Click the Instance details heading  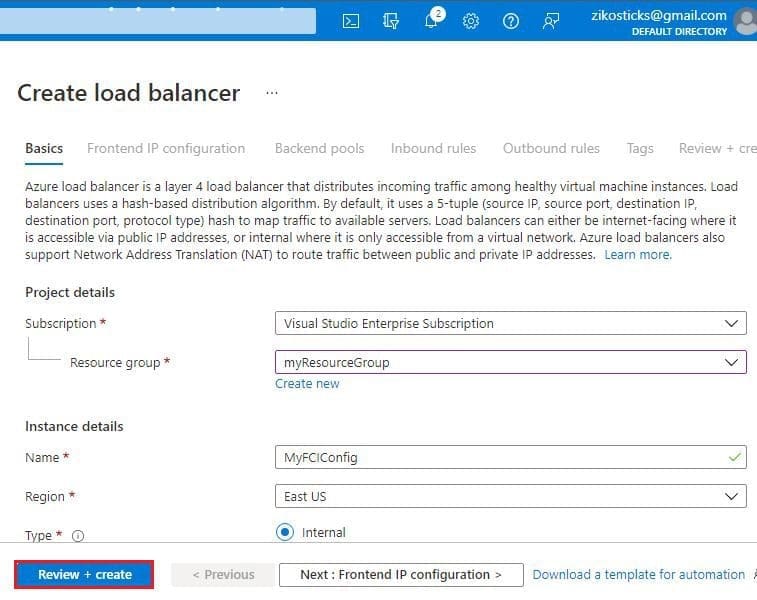74,427
